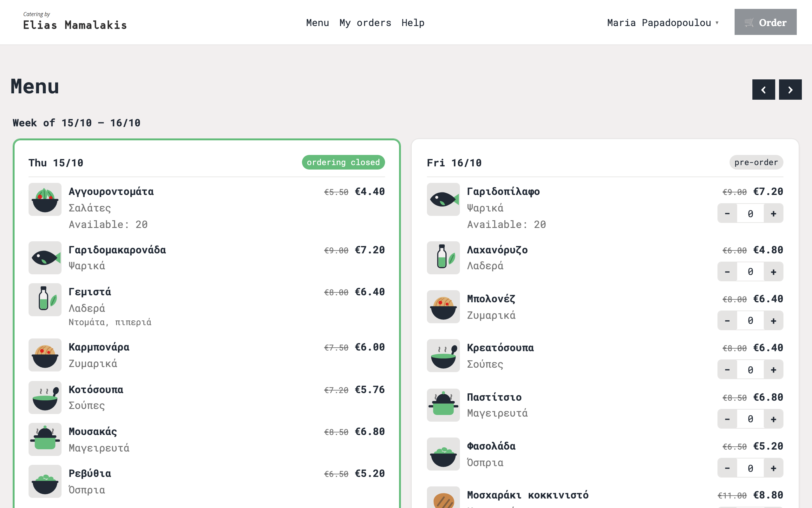Click the ordering closed badge on Thursday
Screen dimensions: 812x508
(343, 162)
